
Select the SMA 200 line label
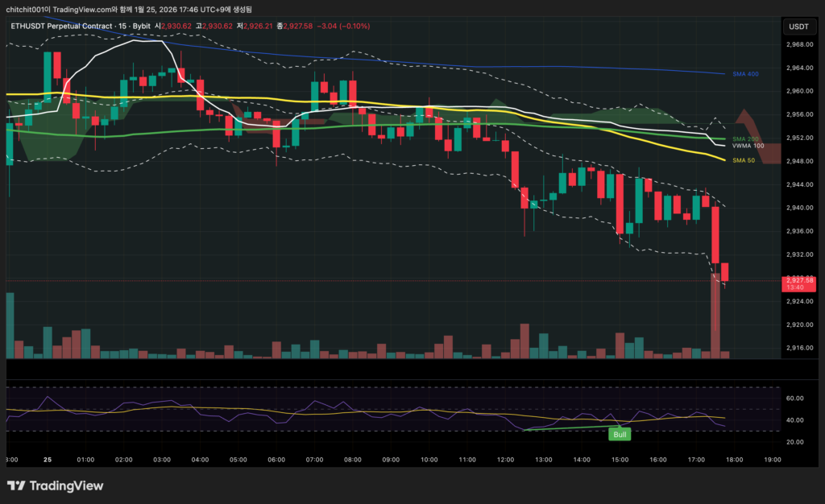pos(745,139)
